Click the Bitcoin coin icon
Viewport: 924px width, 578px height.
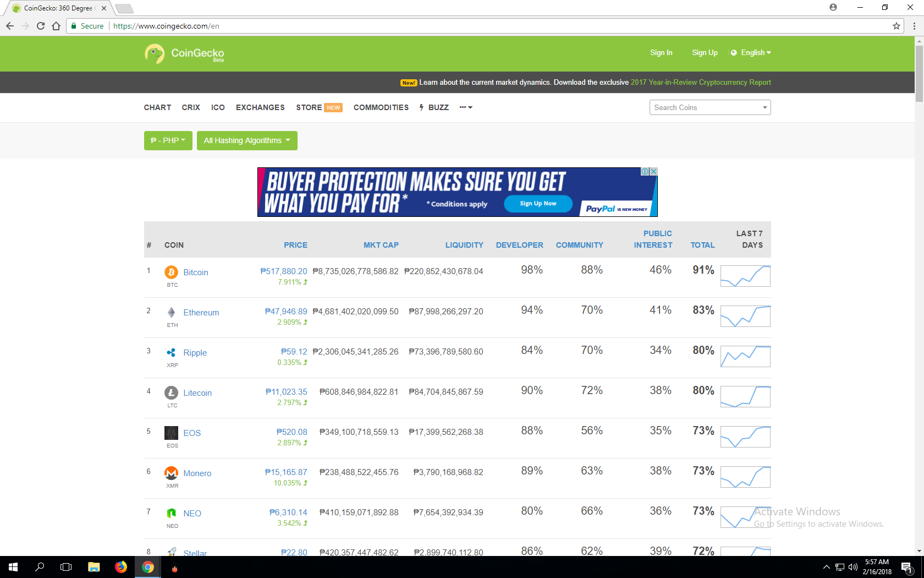171,272
